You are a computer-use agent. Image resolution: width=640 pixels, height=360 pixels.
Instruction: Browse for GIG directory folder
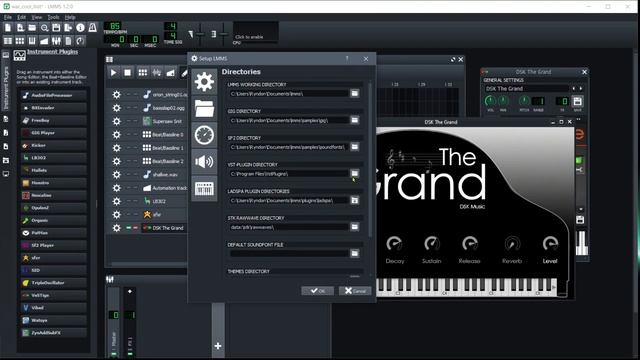pyautogui.click(x=355, y=120)
